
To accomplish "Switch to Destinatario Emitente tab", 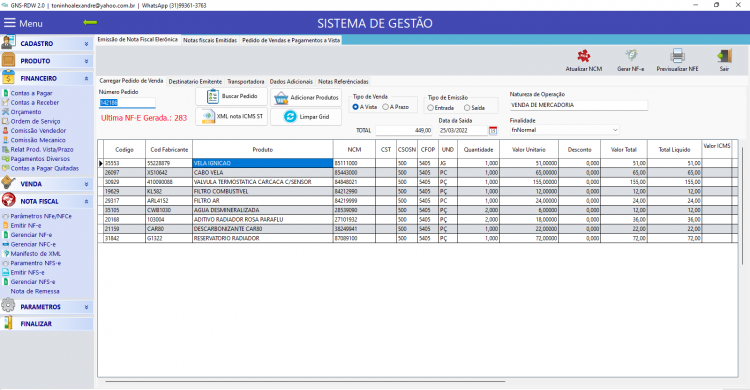I will tap(195, 81).
